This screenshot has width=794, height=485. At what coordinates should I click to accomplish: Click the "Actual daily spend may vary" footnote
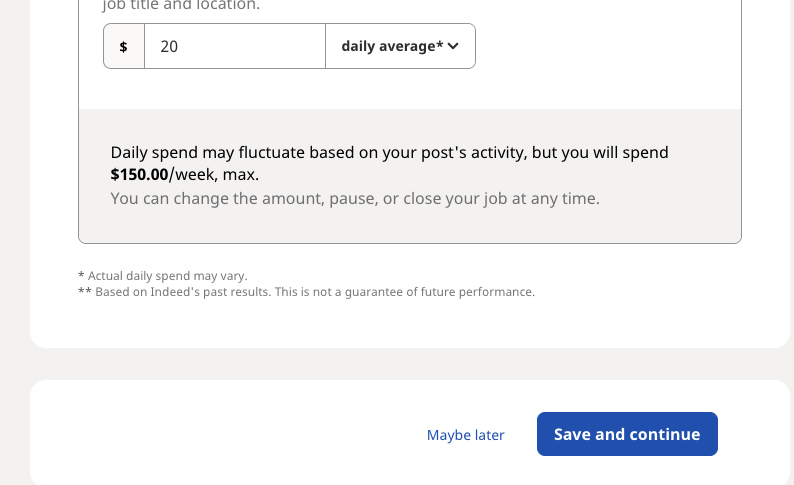click(x=167, y=275)
